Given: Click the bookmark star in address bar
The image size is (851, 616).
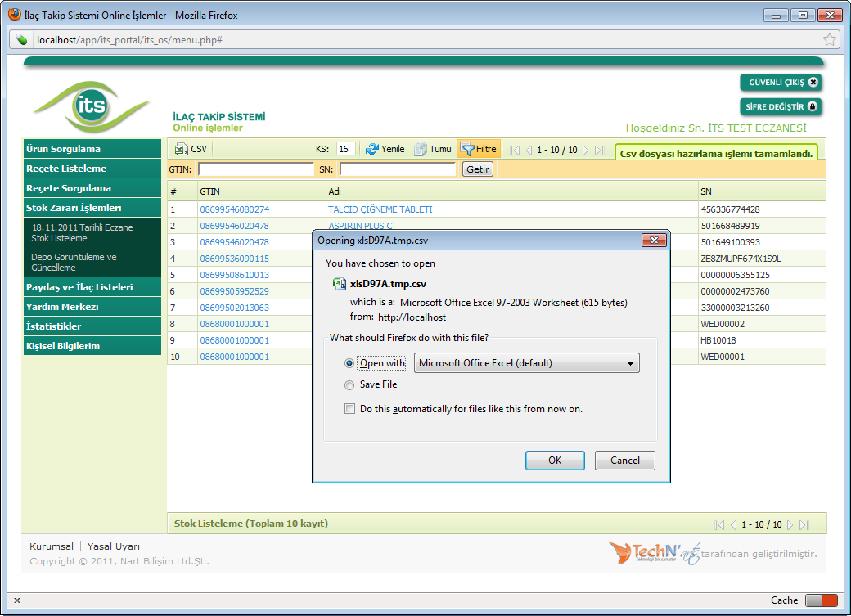Looking at the screenshot, I should [x=830, y=39].
